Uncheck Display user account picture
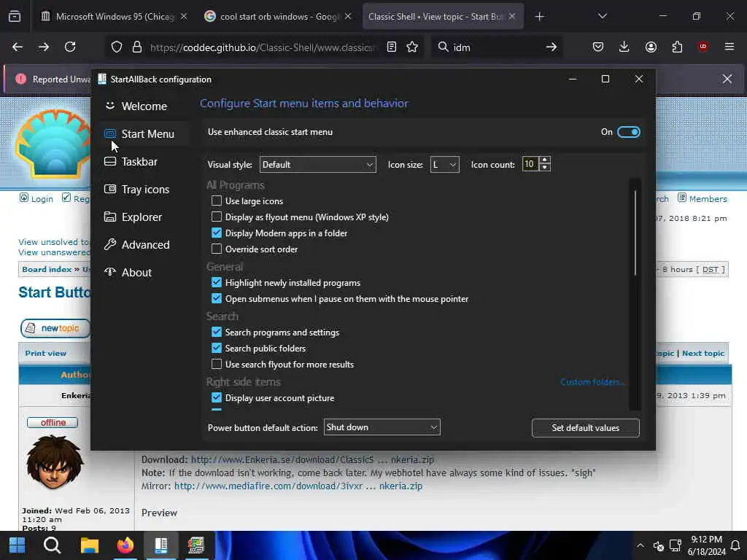The height and width of the screenshot is (560, 747). tap(216, 397)
